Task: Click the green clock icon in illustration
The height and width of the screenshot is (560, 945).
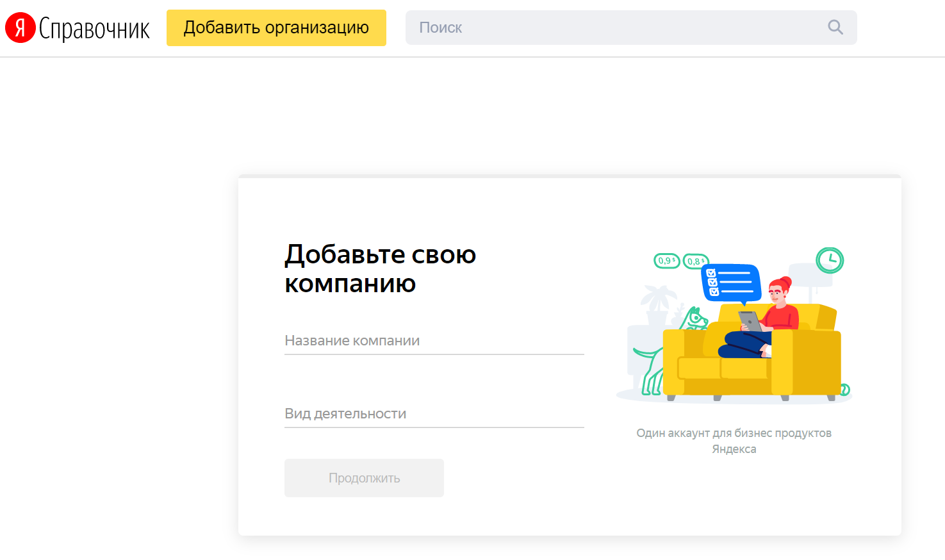Action: point(830,260)
